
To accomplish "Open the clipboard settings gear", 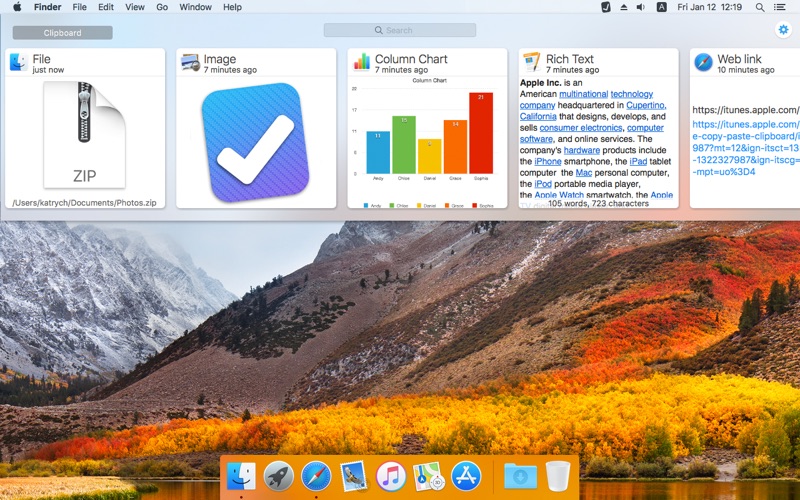I will [783, 30].
